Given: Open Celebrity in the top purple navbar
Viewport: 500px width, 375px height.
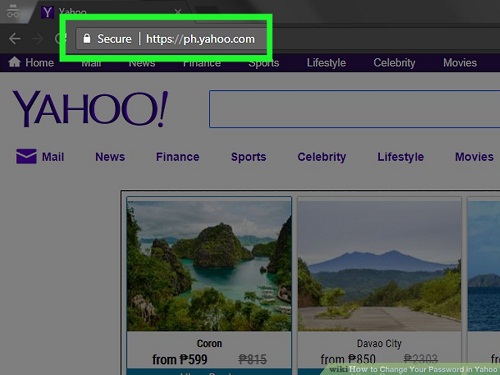Looking at the screenshot, I should pos(394,63).
